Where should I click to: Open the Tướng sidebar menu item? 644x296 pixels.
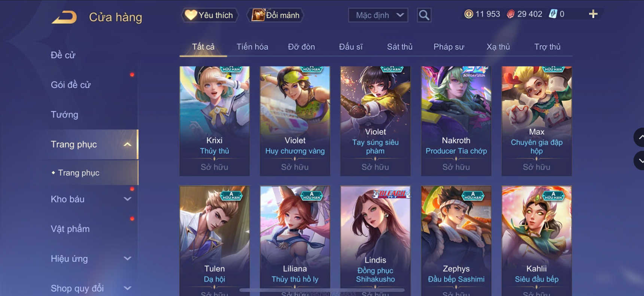coord(64,115)
